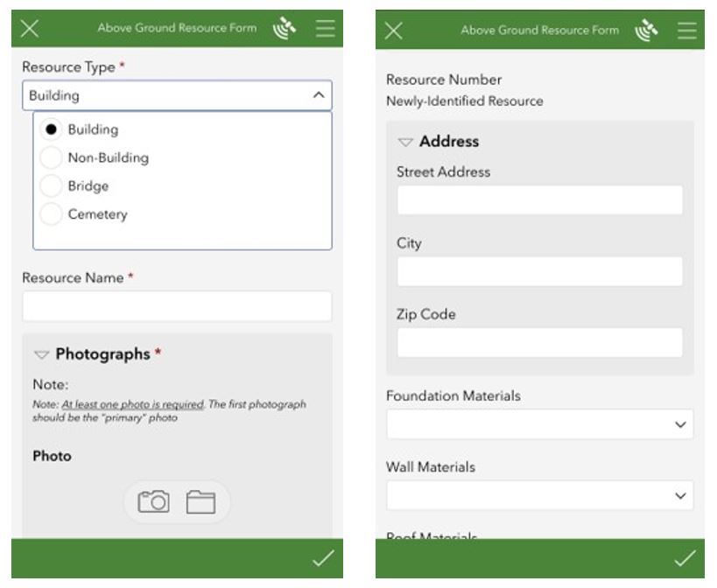Click the City input field
Image resolution: width=717 pixels, height=588 pixels.
pos(539,271)
